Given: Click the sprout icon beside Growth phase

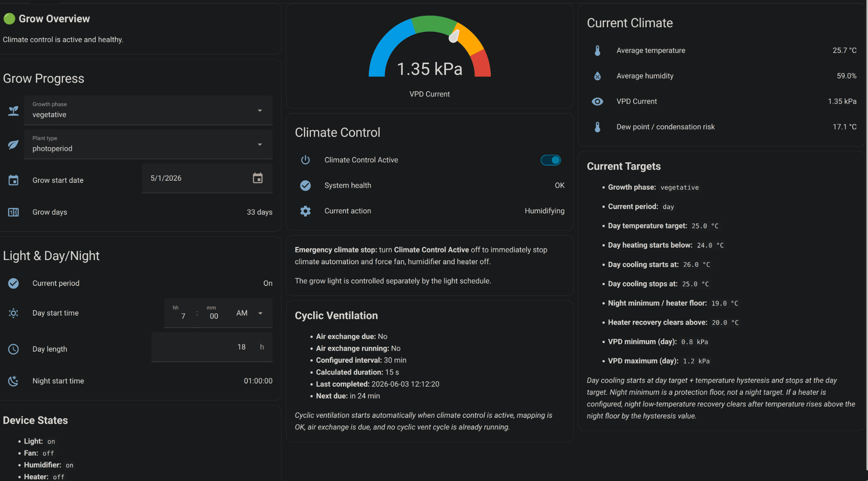Looking at the screenshot, I should 14,111.
